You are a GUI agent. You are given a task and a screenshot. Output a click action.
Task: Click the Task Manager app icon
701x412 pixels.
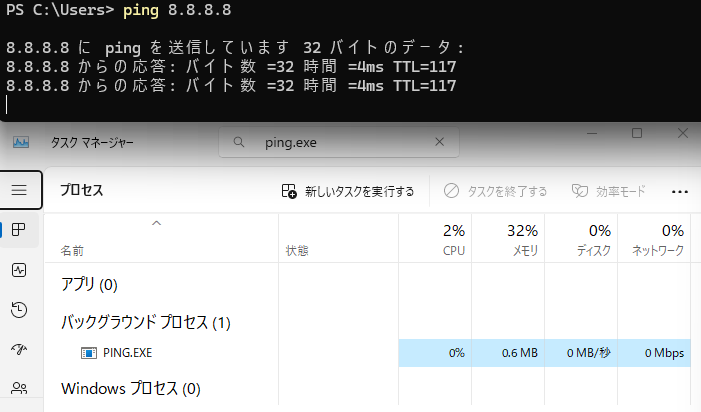21,142
